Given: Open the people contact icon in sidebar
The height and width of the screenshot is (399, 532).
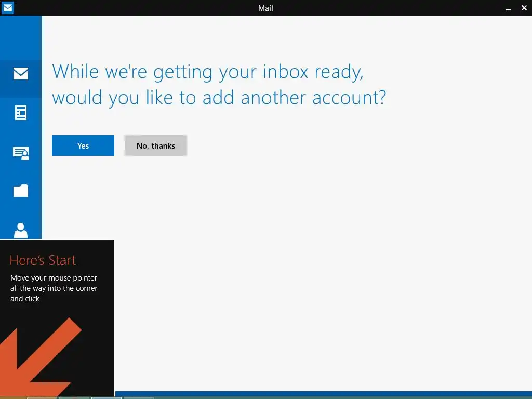Looking at the screenshot, I should 21,230.
